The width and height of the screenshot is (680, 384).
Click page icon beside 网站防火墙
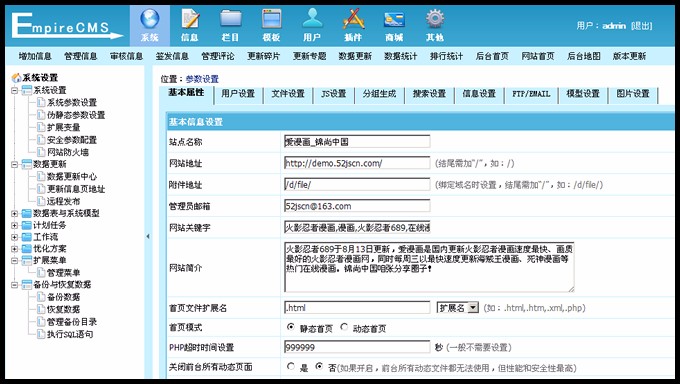tap(41, 152)
